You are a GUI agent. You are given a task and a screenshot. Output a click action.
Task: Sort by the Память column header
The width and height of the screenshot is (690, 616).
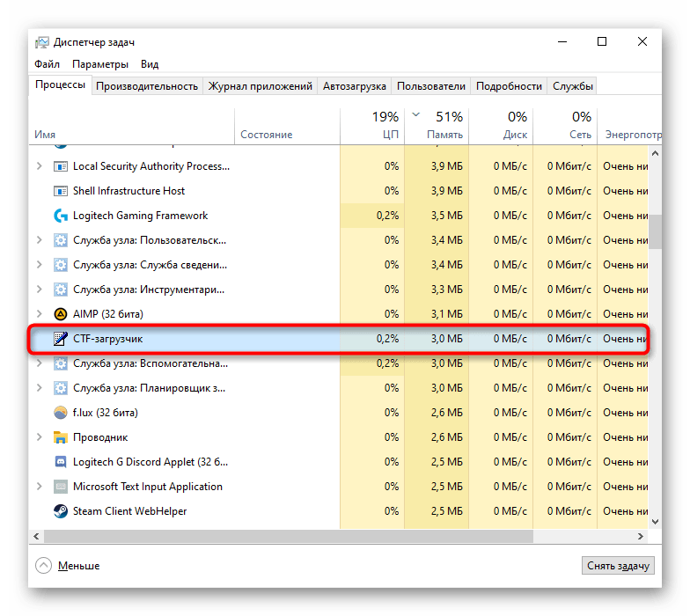437,127
